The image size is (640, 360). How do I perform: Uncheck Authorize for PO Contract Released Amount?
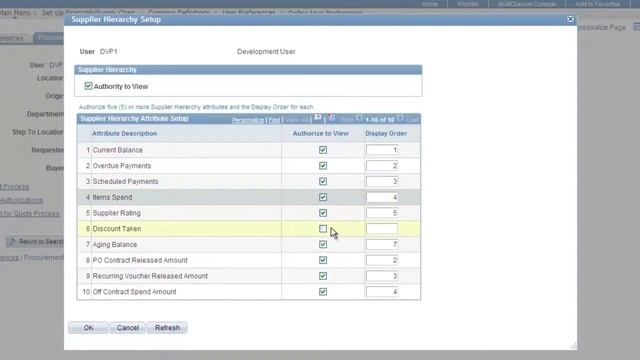(x=323, y=260)
